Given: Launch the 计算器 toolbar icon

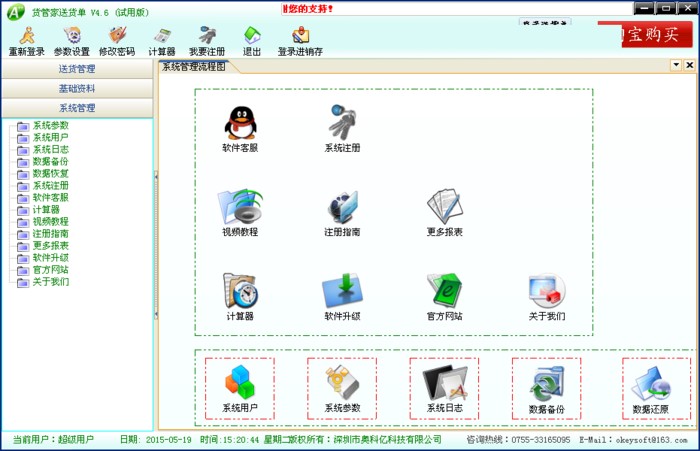Looking at the screenshot, I should pos(162,41).
